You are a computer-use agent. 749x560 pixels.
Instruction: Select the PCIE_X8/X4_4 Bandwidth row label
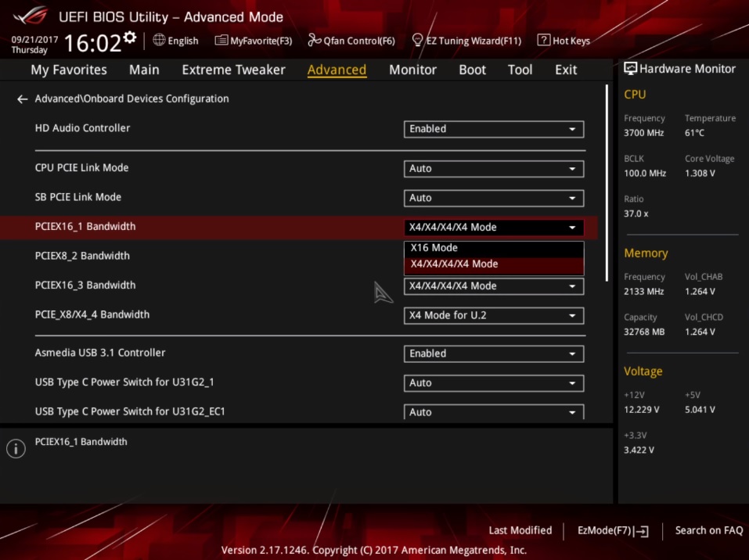tap(92, 314)
